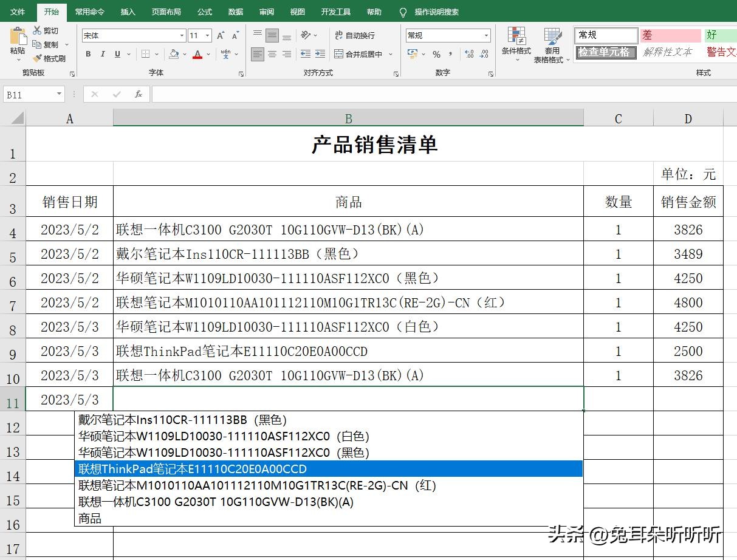Viewport: 737px width, 560px height.
Task: Click into the formula bar input
Action: (444, 94)
